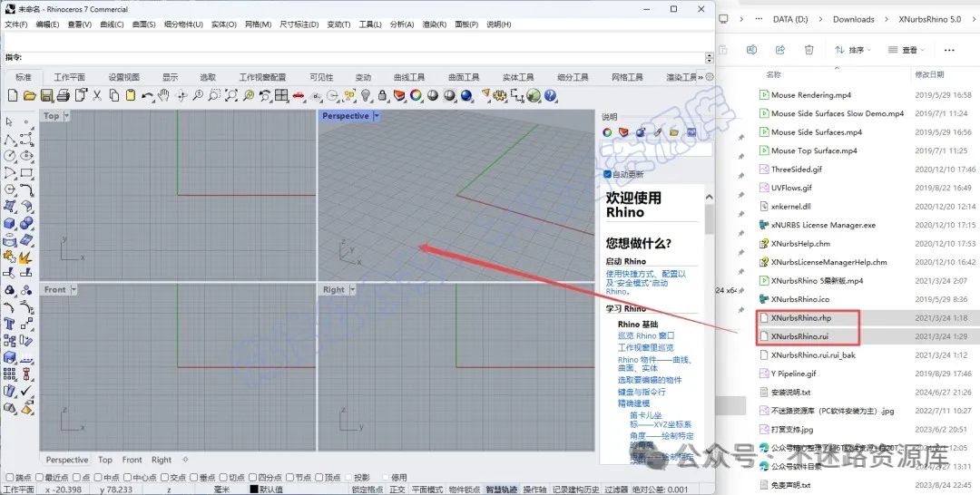The height and width of the screenshot is (495, 980).
Task: Select the Text T tool in left sidebar
Action: [9, 324]
